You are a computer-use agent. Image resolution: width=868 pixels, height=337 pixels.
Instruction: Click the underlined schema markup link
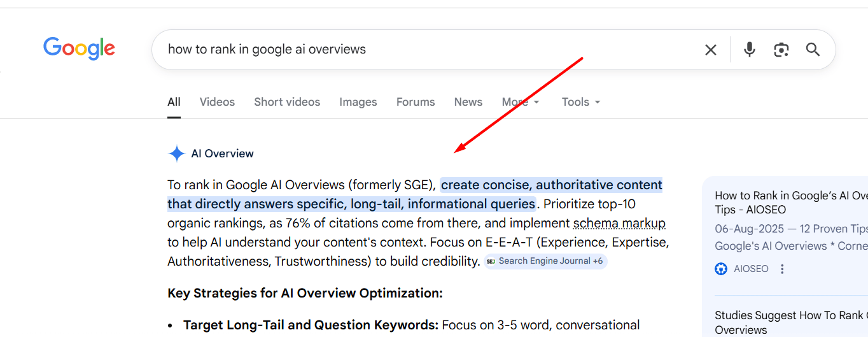coord(619,223)
